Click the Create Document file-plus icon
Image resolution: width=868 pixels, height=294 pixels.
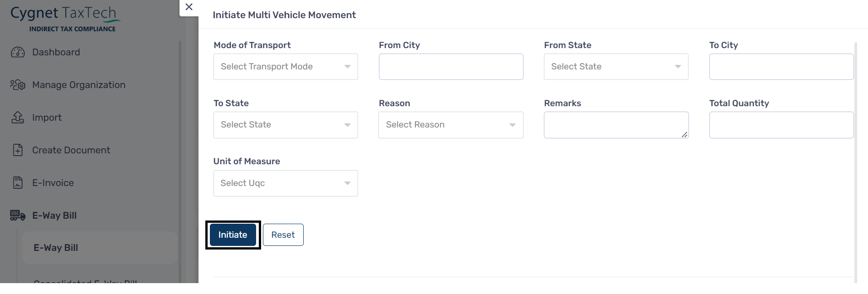point(18,150)
